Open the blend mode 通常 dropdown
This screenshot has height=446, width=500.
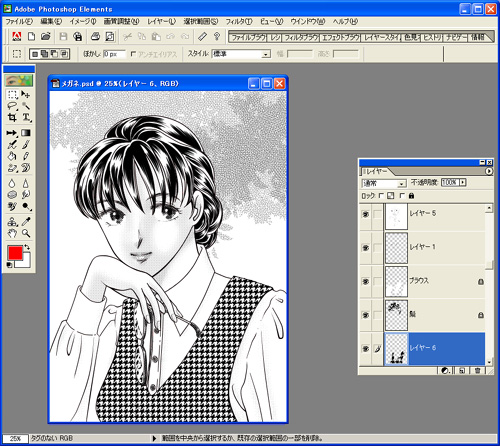[x=402, y=183]
